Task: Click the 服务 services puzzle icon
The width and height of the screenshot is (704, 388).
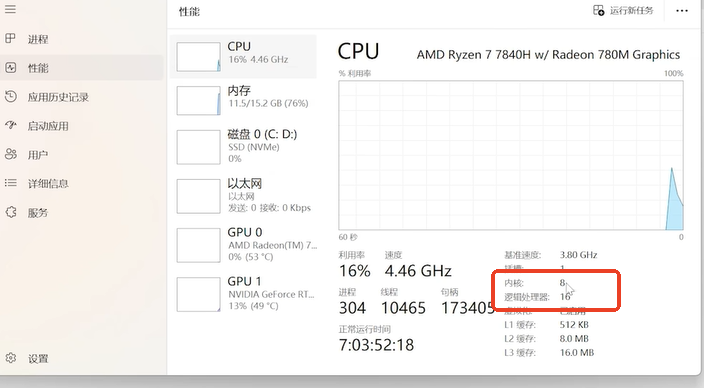Action: [10, 212]
